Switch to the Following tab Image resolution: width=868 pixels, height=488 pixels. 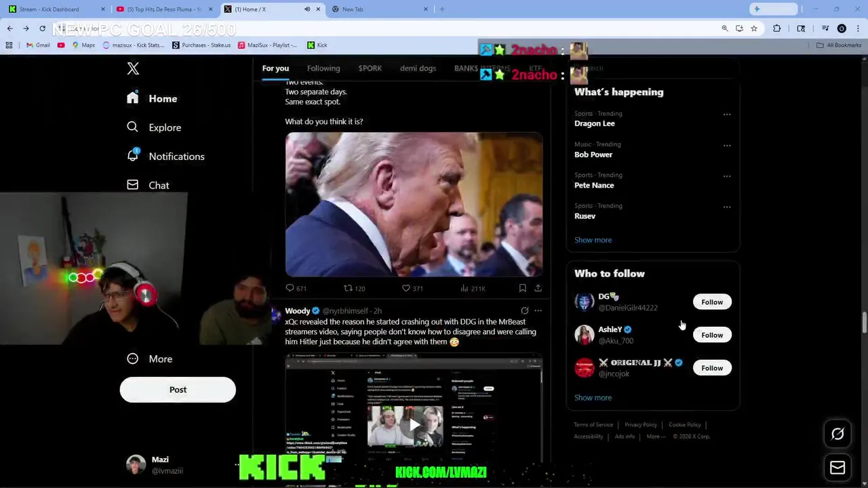click(323, 68)
